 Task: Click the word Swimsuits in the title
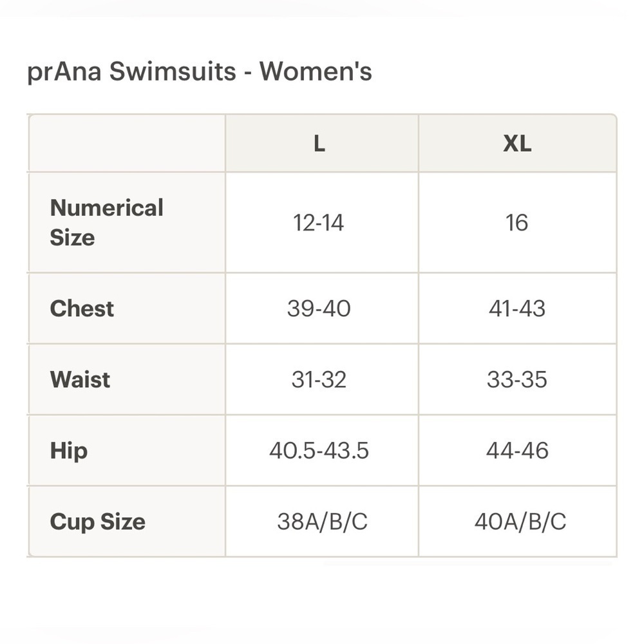[x=173, y=71]
